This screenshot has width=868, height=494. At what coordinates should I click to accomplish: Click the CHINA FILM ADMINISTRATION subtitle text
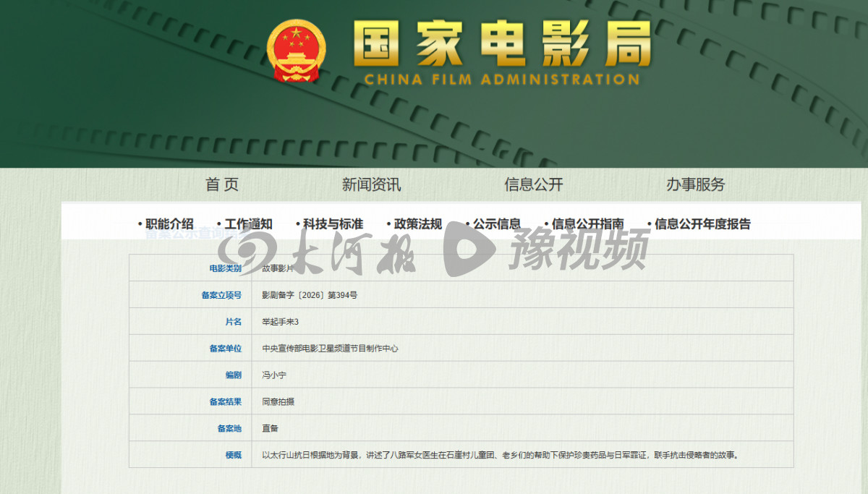tap(502, 80)
